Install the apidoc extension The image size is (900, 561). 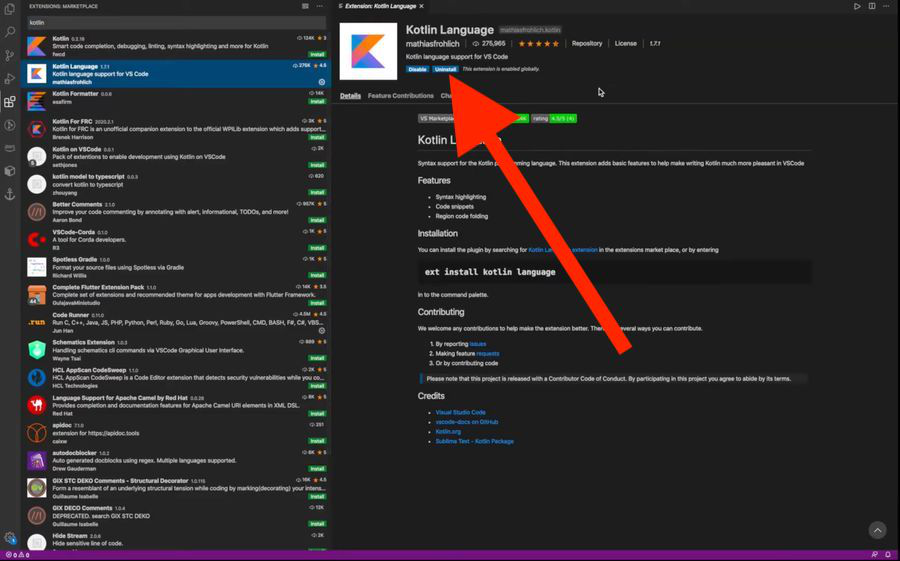click(317, 441)
